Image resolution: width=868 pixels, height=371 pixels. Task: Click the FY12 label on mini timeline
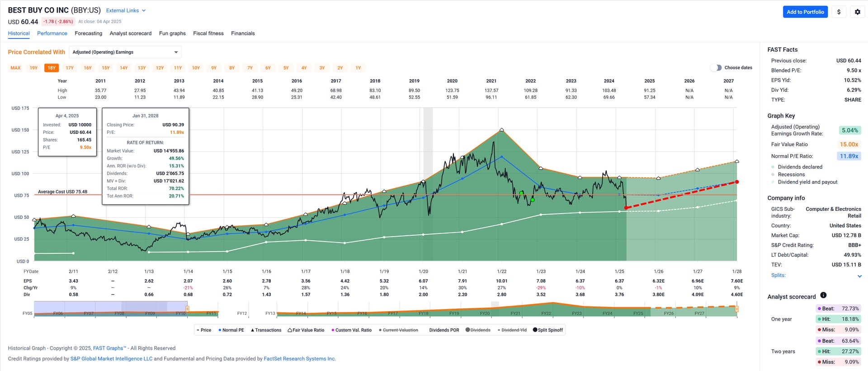click(x=242, y=314)
